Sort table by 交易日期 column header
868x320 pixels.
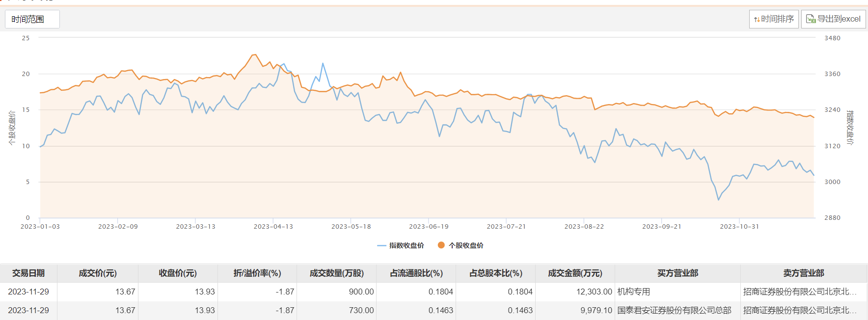tap(28, 273)
